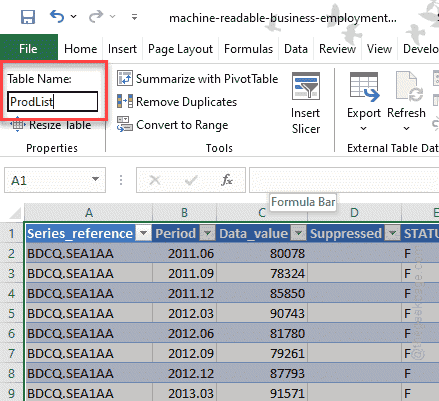Switch to the Review tab
The height and width of the screenshot is (401, 439).
pyautogui.click(x=337, y=49)
